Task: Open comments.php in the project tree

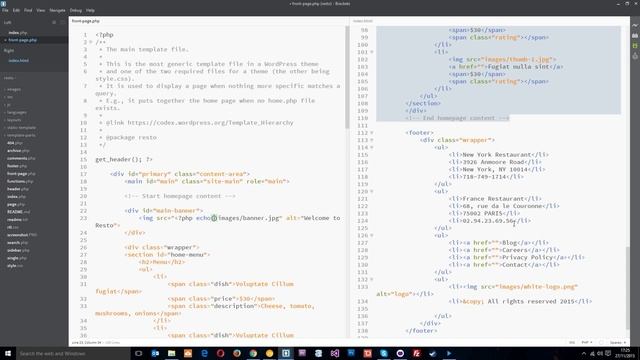Action: tap(20, 158)
